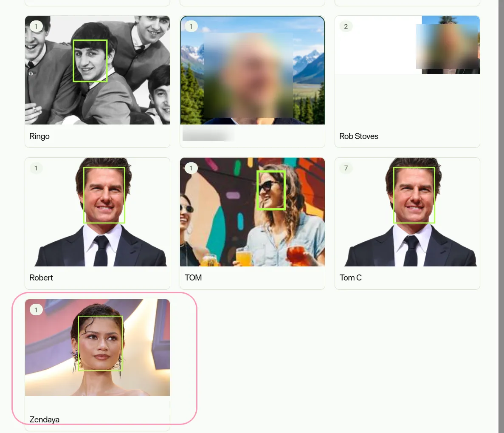
Task: Click the 2 count badge on Rob Stoves
Action: click(x=346, y=26)
